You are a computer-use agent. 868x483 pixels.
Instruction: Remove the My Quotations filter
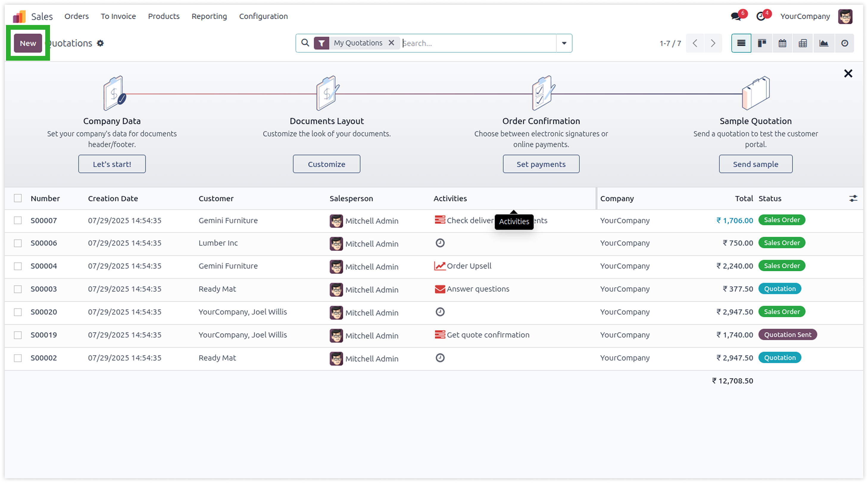click(x=391, y=43)
